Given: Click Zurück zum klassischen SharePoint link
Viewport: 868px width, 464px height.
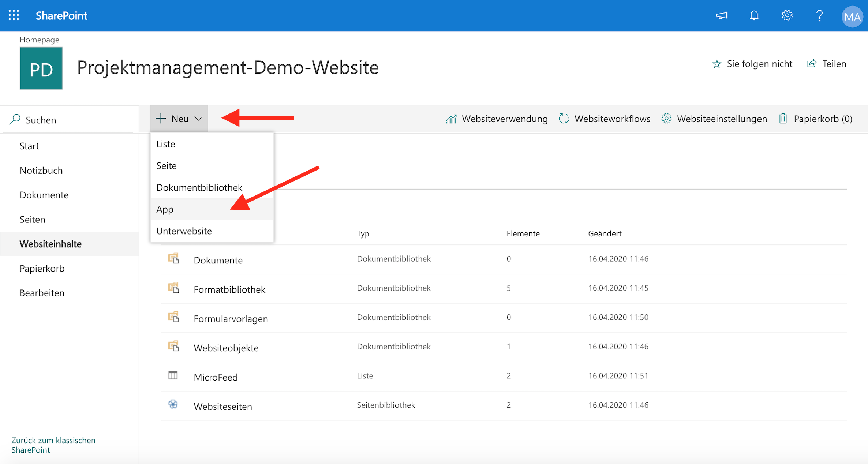Looking at the screenshot, I should tap(53, 445).
